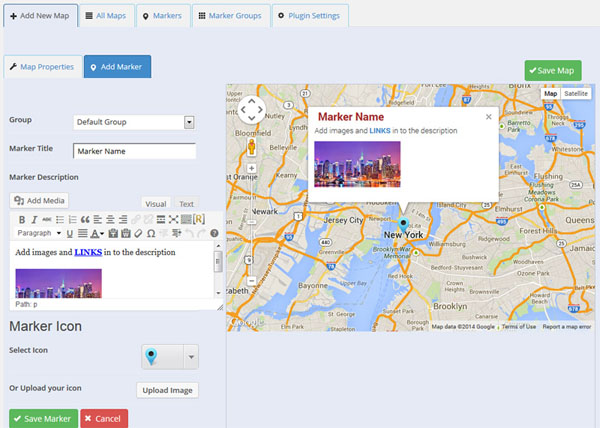Click the outdent icon
The image size is (600, 428).
[x=164, y=233]
